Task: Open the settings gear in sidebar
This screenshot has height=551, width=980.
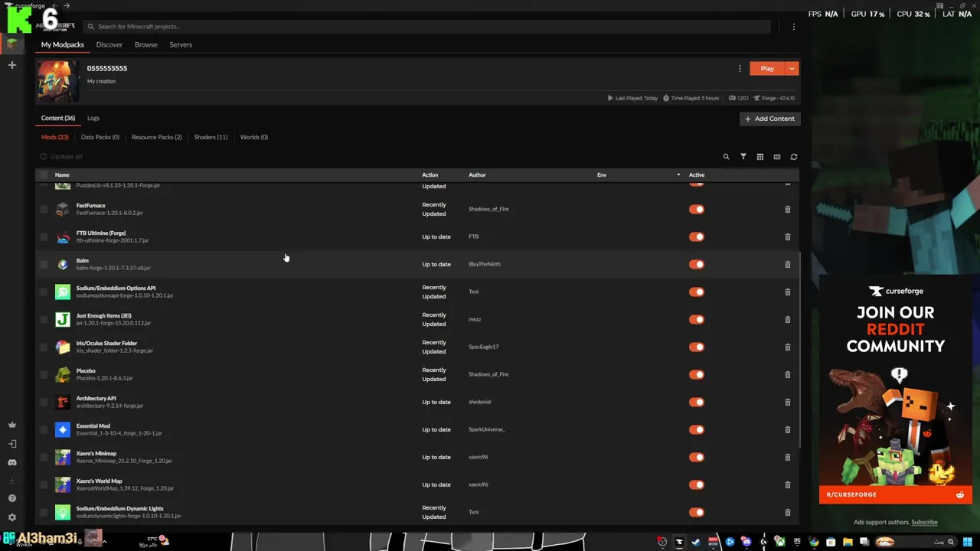Action: coord(11,517)
